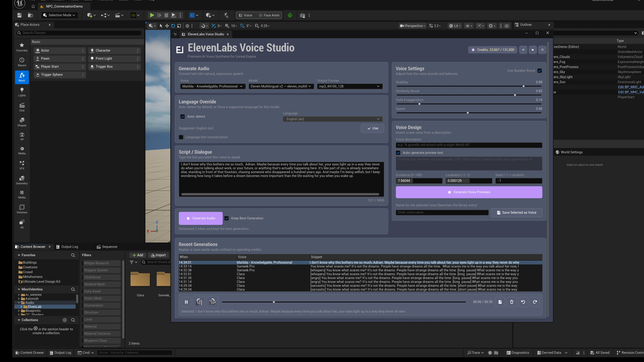Open the Geometry category in sidebar
This screenshot has height=362, width=644.
click(x=22, y=180)
